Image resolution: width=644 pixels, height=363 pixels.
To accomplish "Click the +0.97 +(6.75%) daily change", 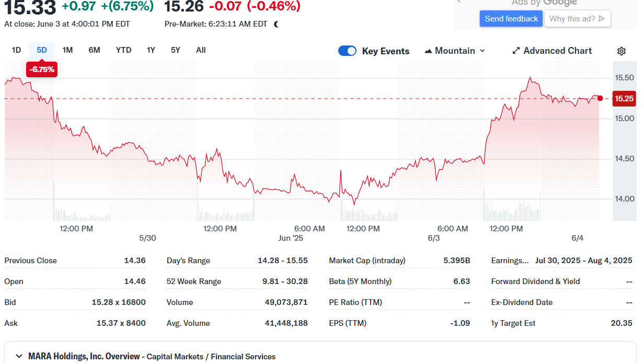I will (108, 6).
